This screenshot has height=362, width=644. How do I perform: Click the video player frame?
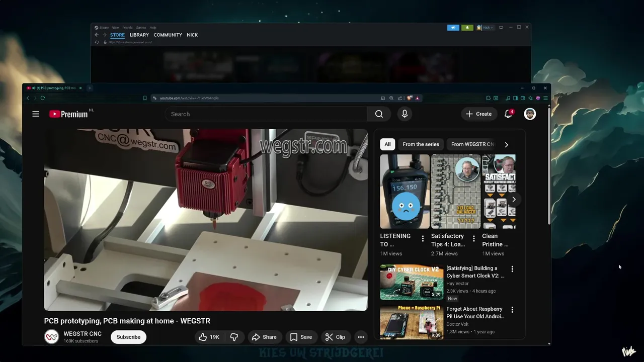pyautogui.click(x=206, y=220)
